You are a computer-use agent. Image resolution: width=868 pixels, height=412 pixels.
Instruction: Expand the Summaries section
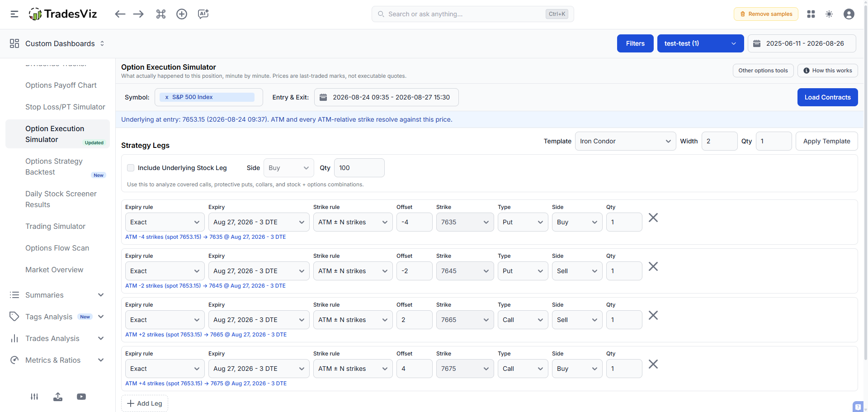[x=101, y=295]
